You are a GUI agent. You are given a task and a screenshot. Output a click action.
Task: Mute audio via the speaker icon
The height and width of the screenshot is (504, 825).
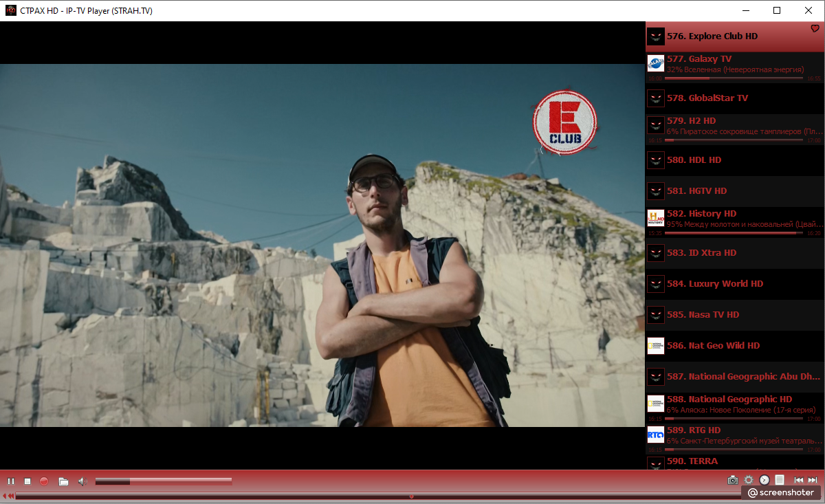click(82, 481)
